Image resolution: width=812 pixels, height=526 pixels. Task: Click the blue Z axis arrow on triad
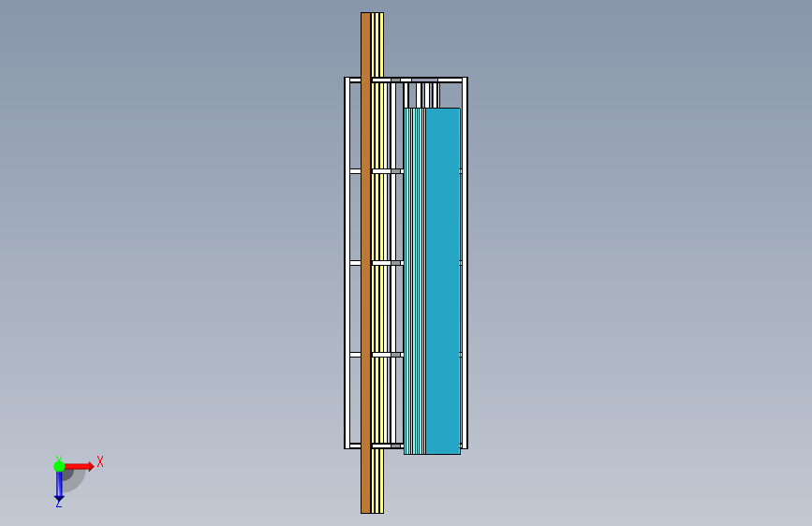(59, 487)
